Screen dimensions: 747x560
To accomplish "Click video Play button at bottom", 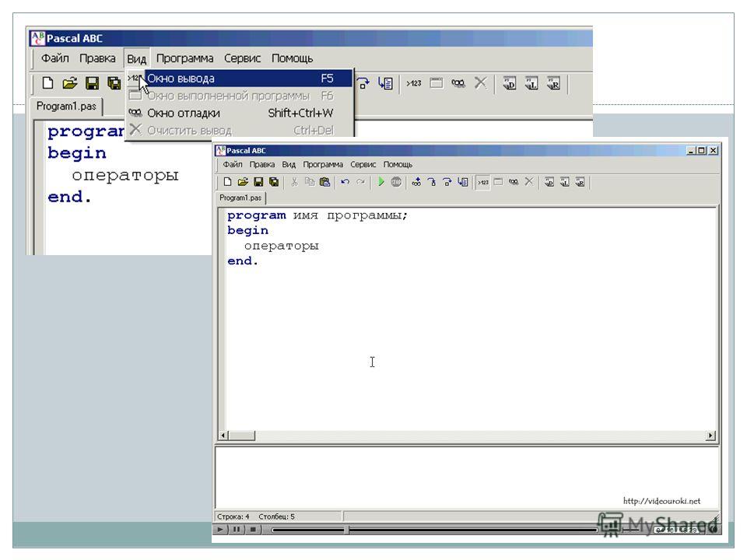I will [219, 529].
